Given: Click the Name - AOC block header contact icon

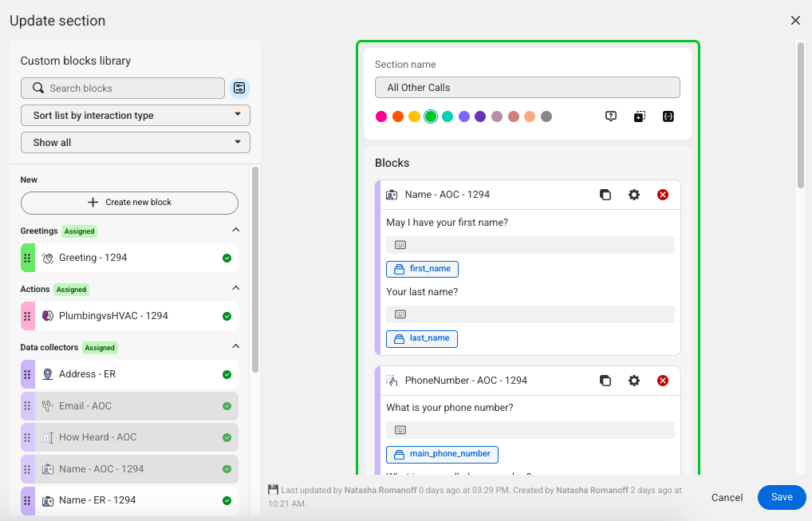Looking at the screenshot, I should click(x=392, y=195).
